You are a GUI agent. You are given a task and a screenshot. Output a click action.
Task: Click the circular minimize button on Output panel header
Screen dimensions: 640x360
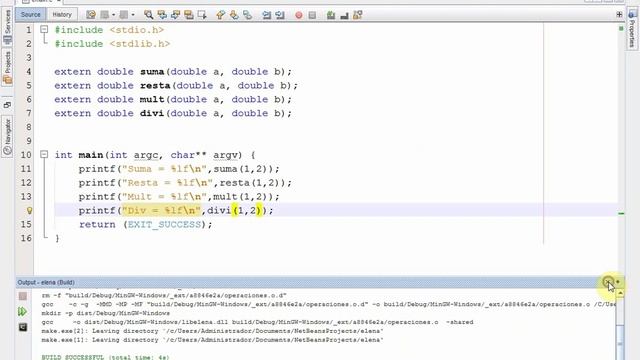point(608,282)
